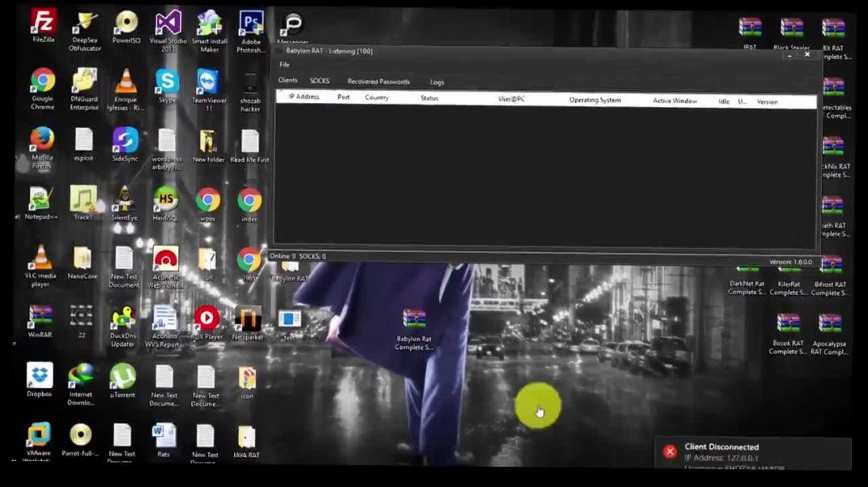This screenshot has width=868, height=487.
Task: Launch the Netsparker desktop shortcut
Action: click(248, 324)
